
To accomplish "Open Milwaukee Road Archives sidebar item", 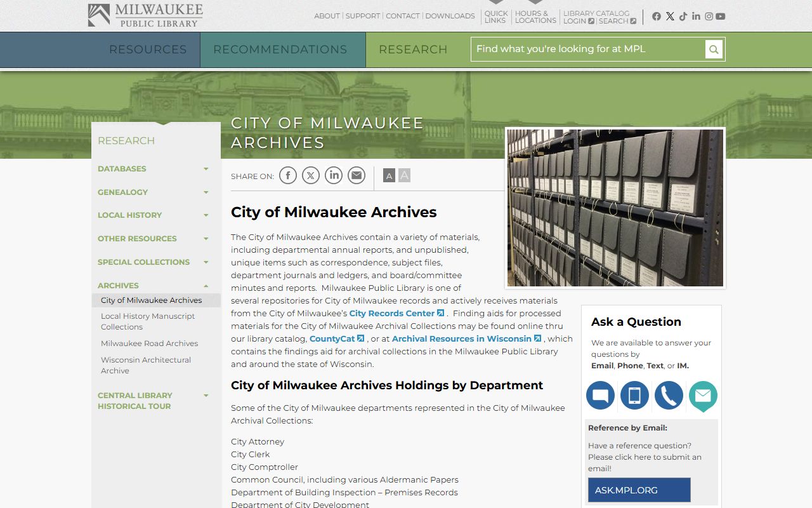I will [150, 344].
